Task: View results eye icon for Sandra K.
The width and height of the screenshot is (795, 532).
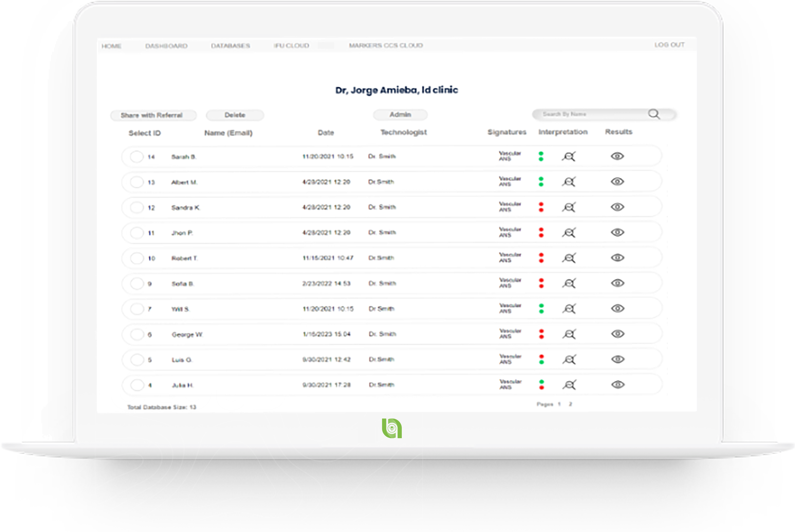Action: pos(617,207)
